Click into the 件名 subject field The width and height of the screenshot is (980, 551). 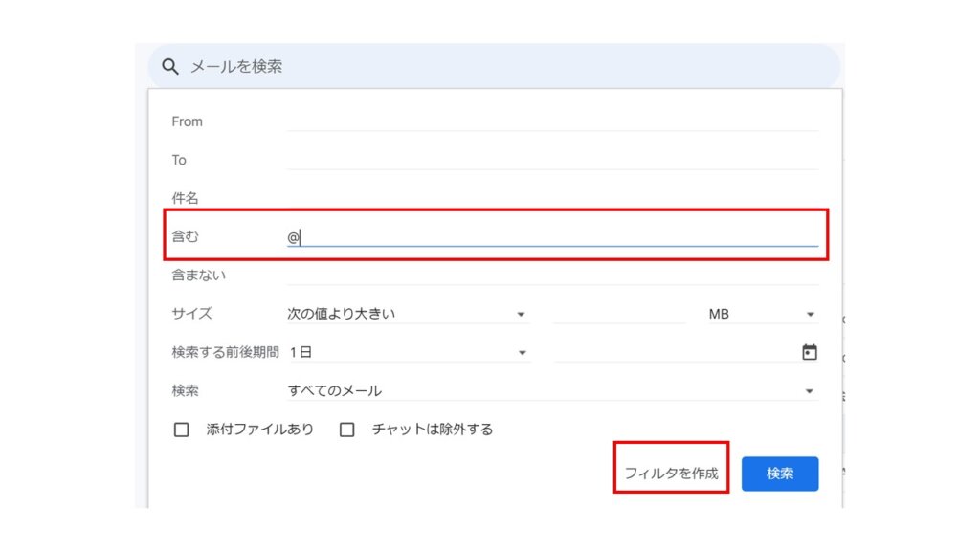pos(552,199)
